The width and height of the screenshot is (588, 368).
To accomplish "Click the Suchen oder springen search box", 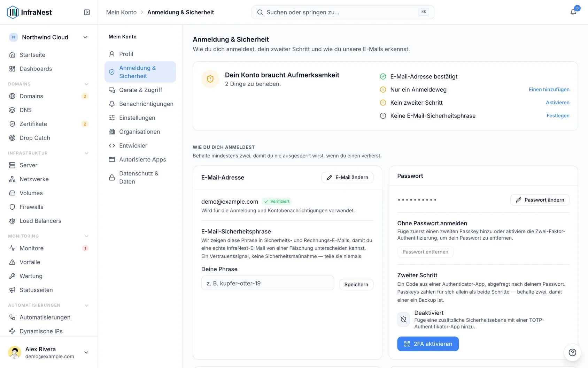I will [343, 12].
